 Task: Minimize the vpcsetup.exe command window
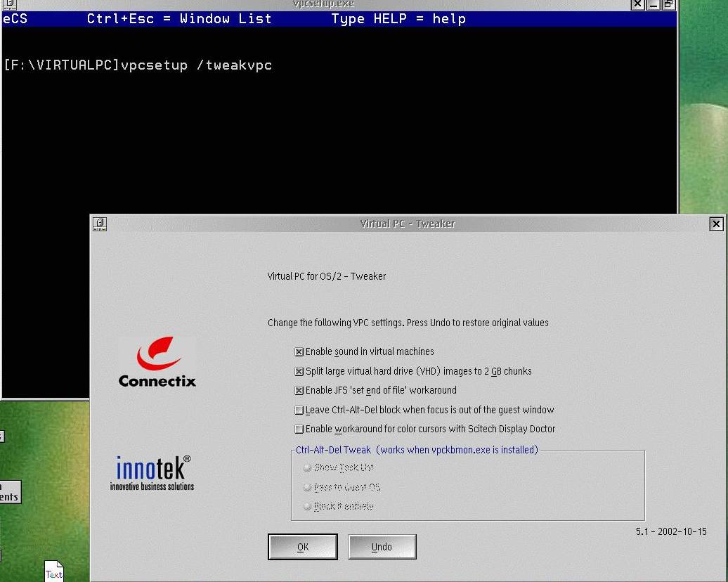pyautogui.click(x=654, y=5)
